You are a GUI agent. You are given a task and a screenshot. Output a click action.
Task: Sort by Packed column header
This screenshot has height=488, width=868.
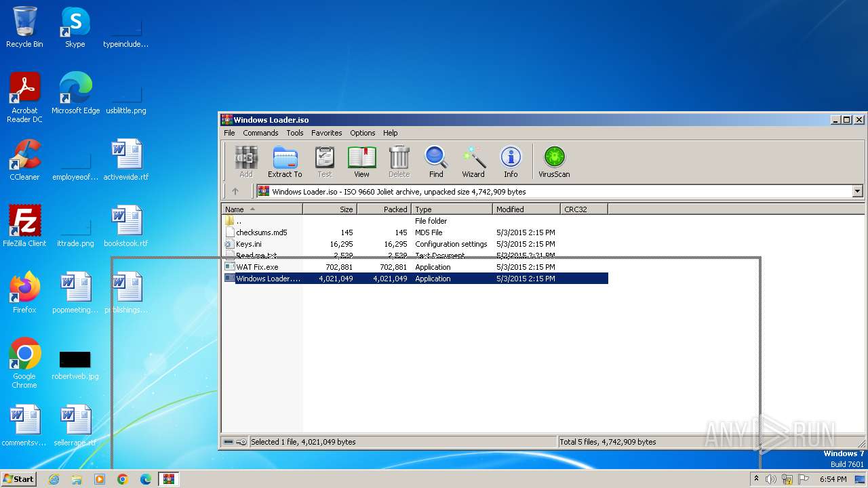click(x=384, y=209)
